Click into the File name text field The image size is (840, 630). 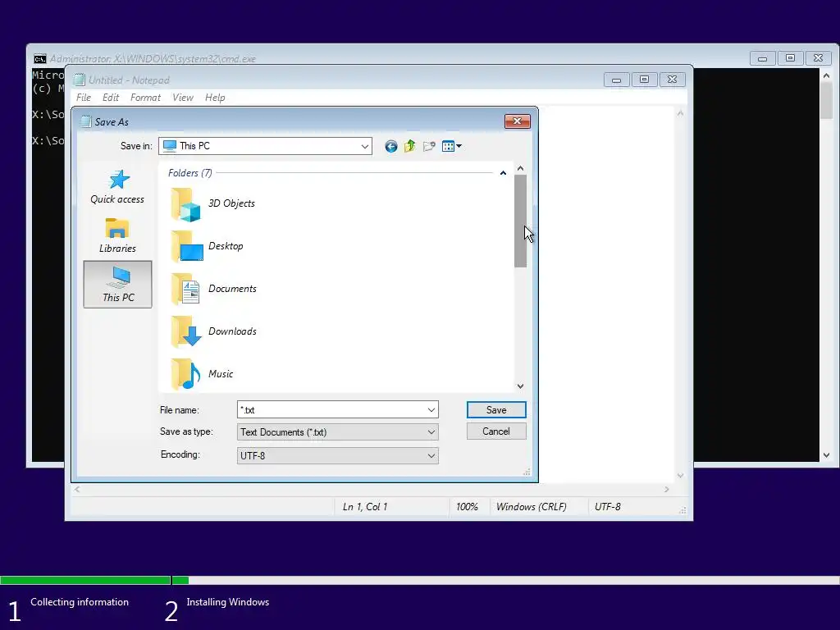coord(331,410)
